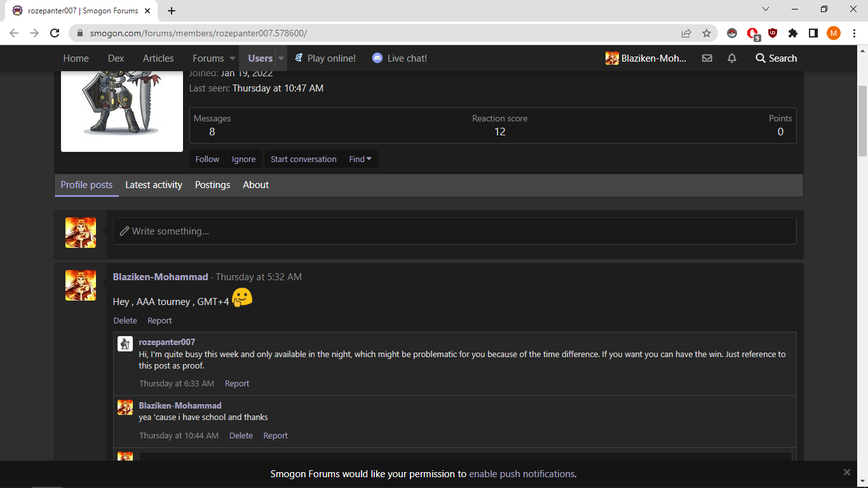Click the thinking emoji in the post
The image size is (868, 488).
242,297
